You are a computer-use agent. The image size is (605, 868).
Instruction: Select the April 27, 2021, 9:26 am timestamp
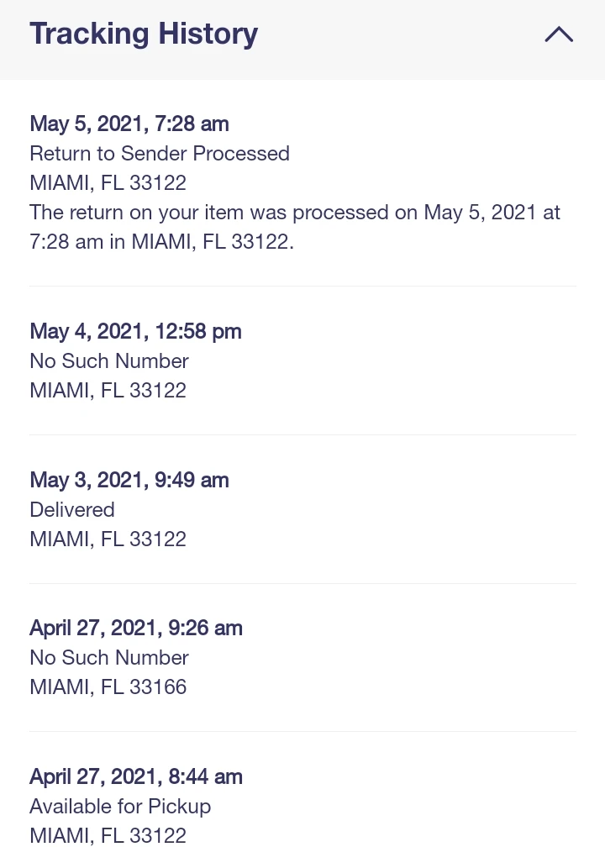(136, 628)
